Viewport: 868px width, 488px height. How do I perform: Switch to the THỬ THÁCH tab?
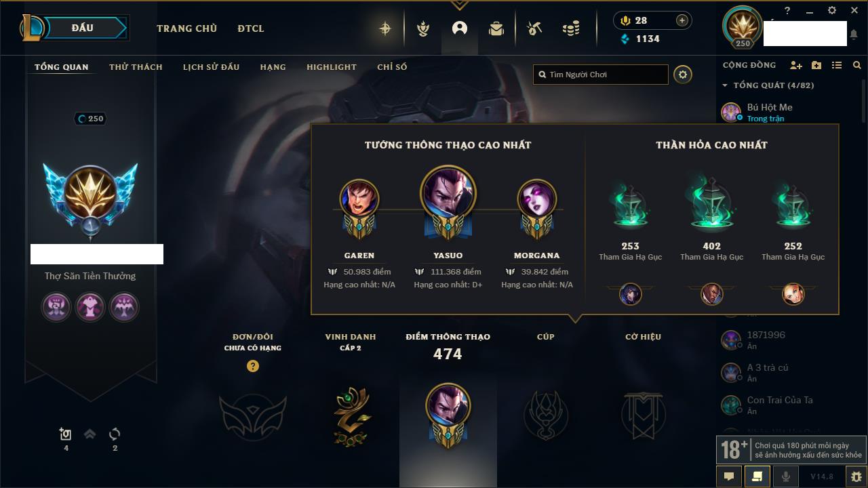tap(136, 67)
